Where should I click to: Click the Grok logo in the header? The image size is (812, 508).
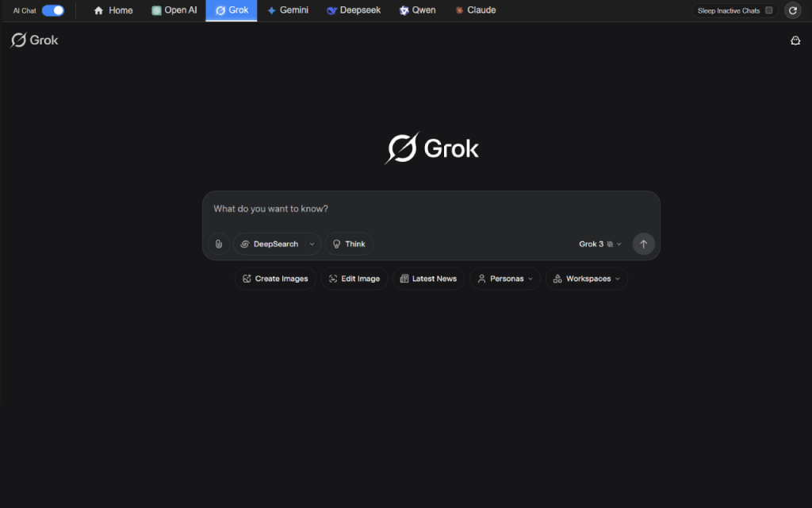click(34, 40)
